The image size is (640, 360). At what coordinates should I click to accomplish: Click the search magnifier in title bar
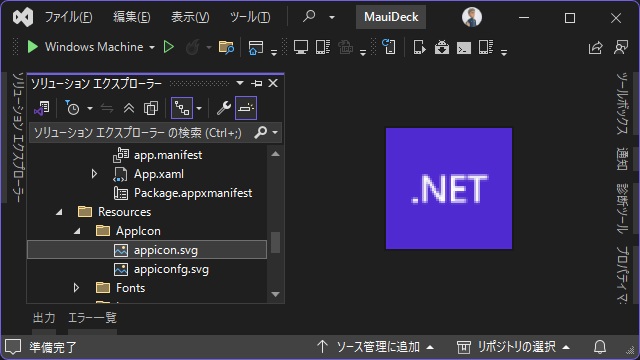pos(309,17)
